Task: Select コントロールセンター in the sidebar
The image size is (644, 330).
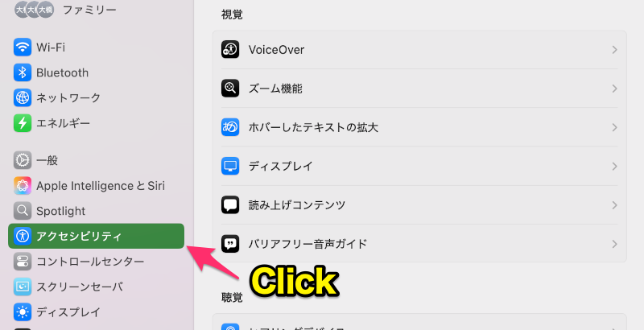Action: (x=96, y=262)
